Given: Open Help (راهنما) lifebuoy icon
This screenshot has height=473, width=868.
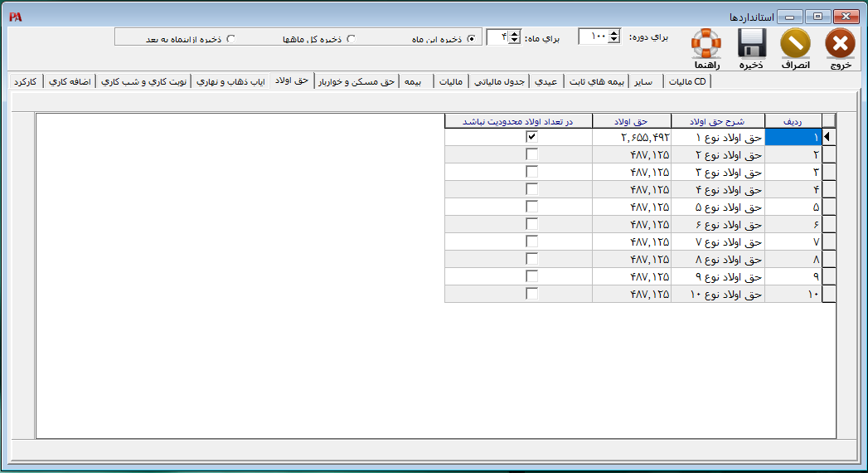Looking at the screenshot, I should [x=706, y=43].
